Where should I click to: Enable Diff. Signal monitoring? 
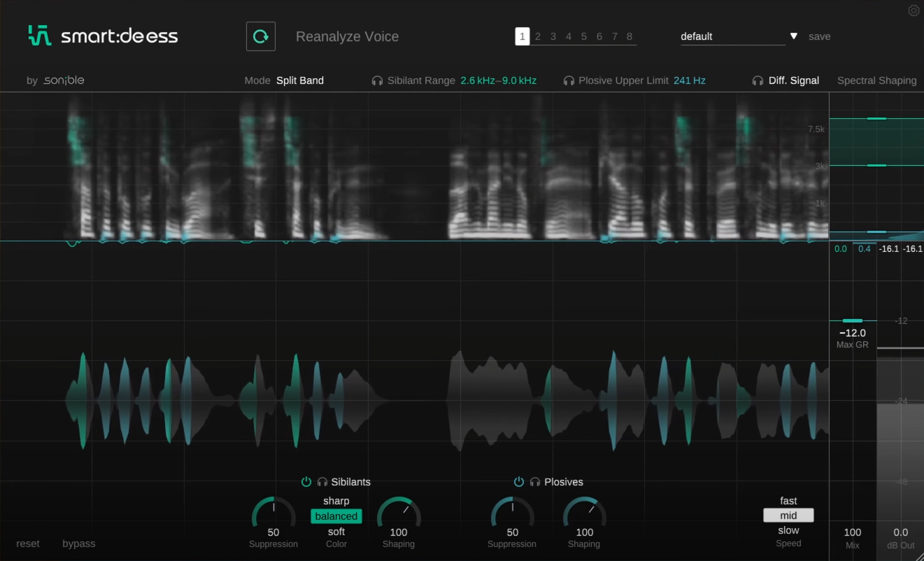(x=794, y=80)
